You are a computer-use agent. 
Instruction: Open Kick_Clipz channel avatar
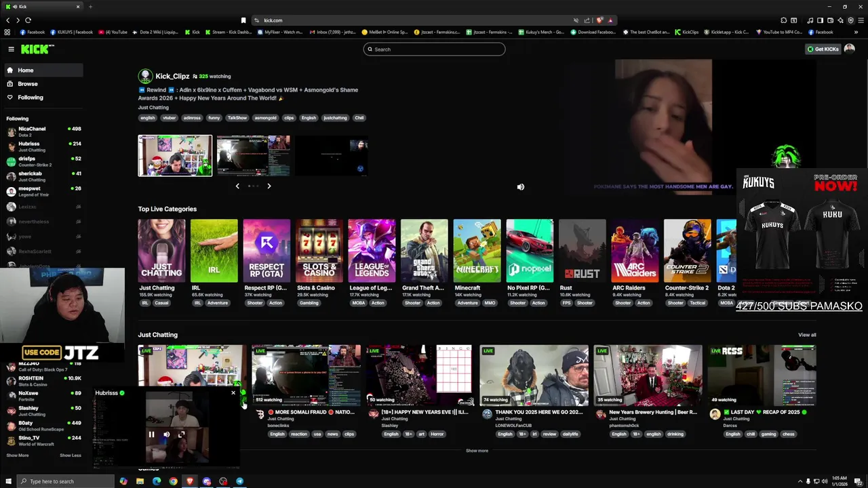(145, 76)
